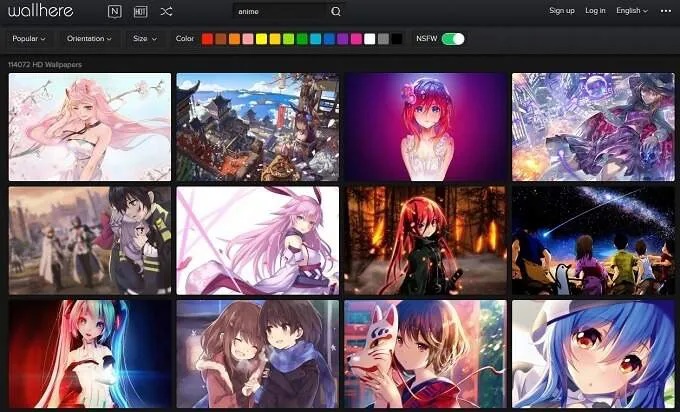Filter by the lemon yellow swatch next to pink

(261, 39)
